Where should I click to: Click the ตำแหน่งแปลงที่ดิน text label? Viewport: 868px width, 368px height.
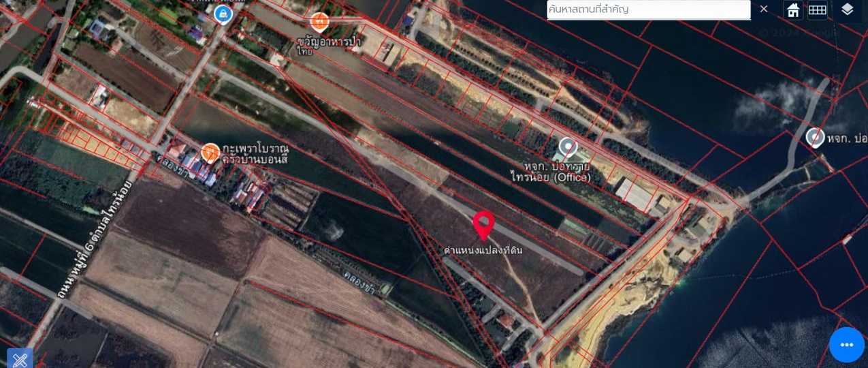click(x=483, y=250)
